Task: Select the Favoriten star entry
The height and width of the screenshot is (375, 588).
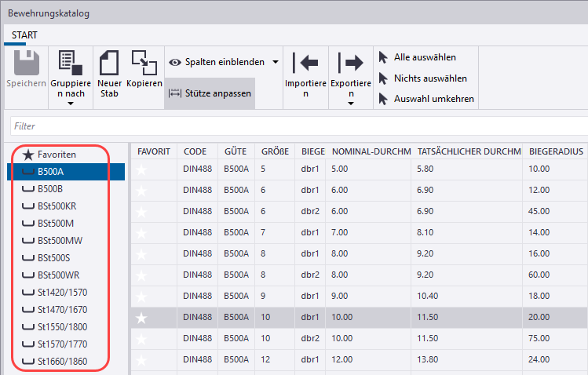Action: click(55, 155)
